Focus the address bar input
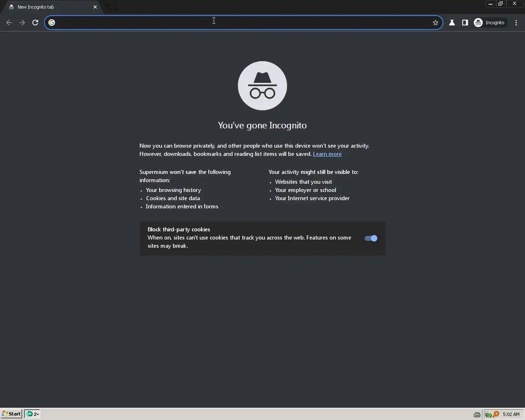This screenshot has width=525, height=420. pos(244,23)
